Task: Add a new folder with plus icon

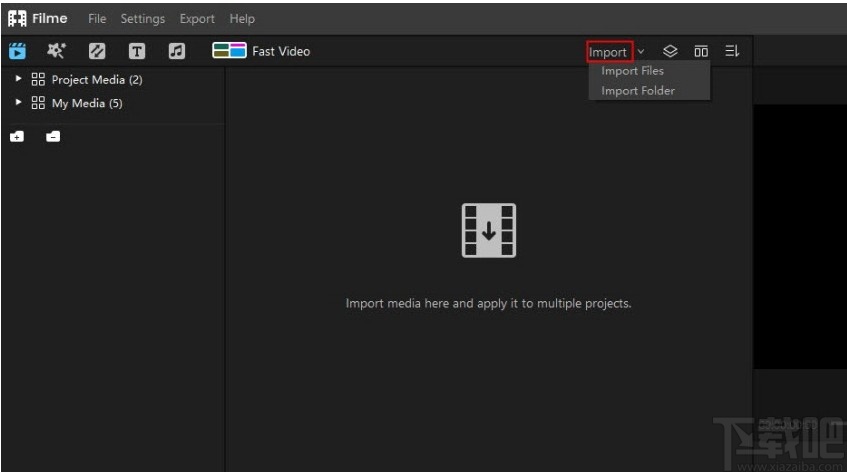Action: (x=17, y=137)
